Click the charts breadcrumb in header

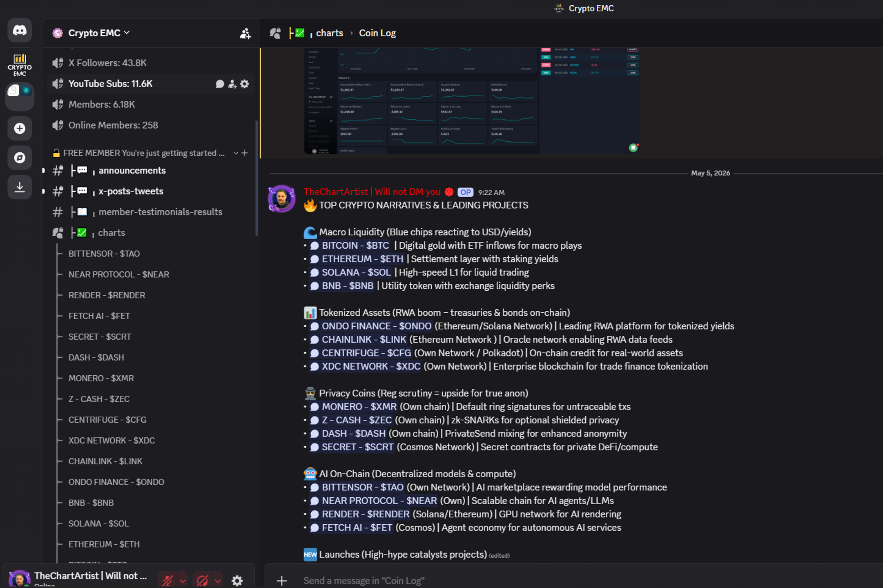click(329, 33)
